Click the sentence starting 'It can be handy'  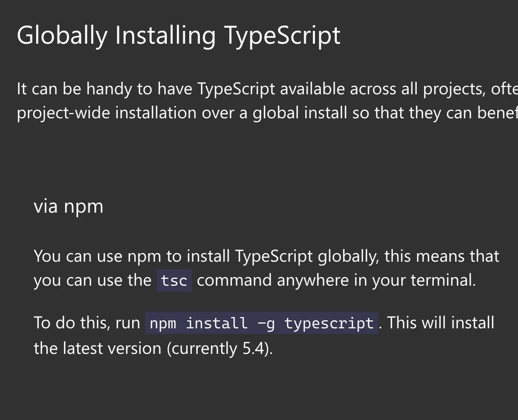coord(267,89)
